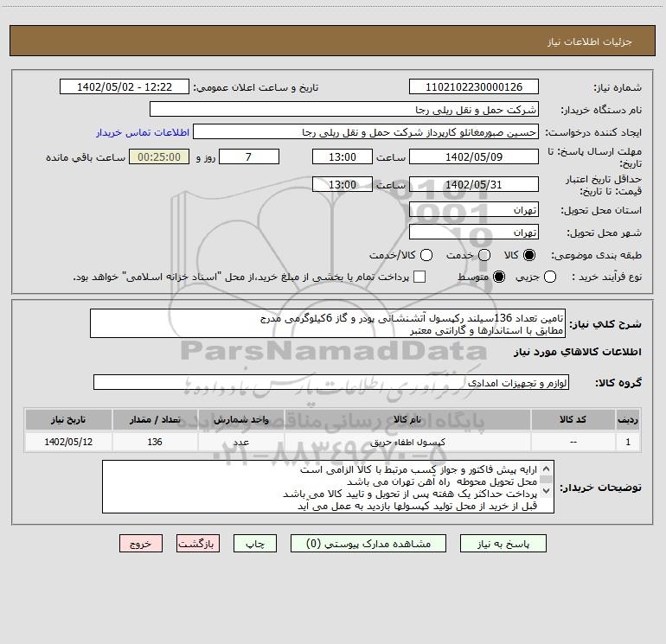Click the چاپ print button
This screenshot has width=666, height=644.
(255, 544)
